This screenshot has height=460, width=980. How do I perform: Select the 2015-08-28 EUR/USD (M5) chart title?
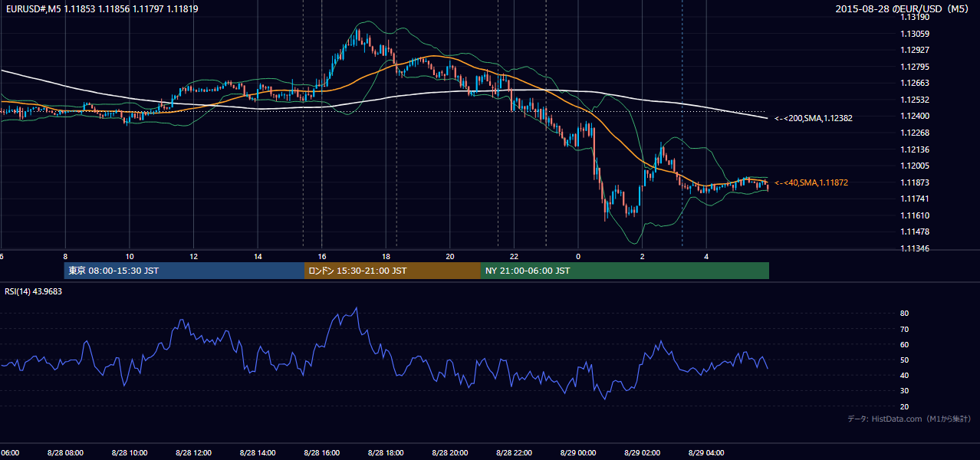coord(903,9)
